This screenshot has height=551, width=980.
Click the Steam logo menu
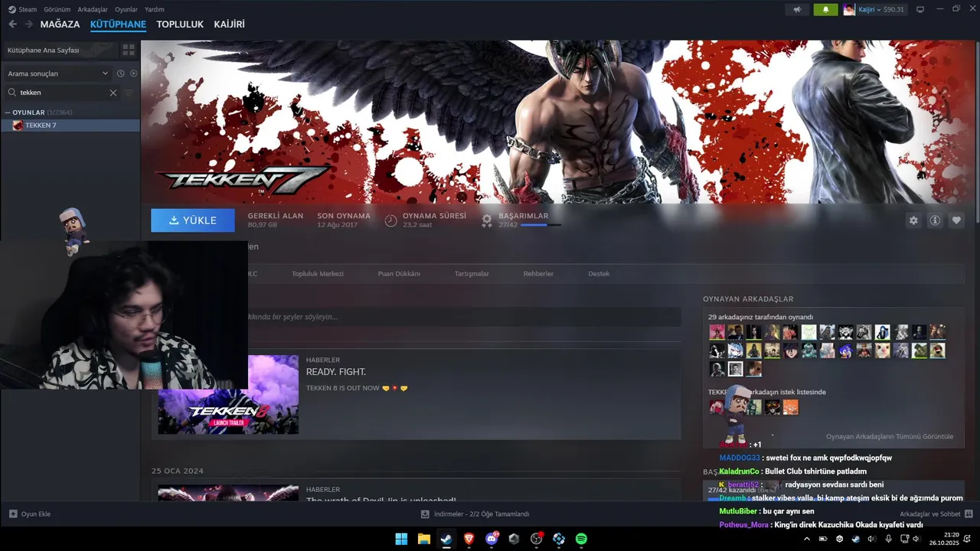(11, 9)
